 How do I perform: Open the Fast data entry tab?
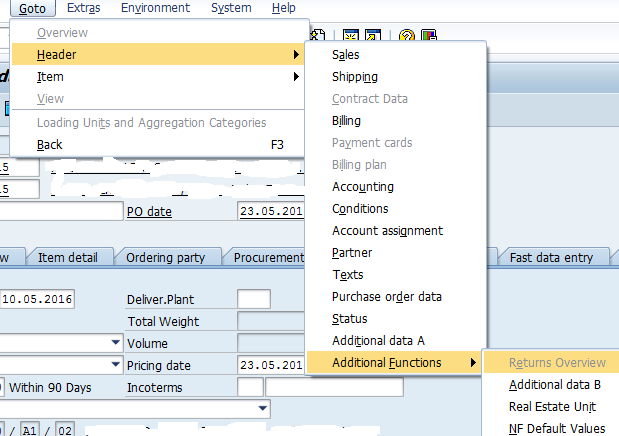coord(550,258)
